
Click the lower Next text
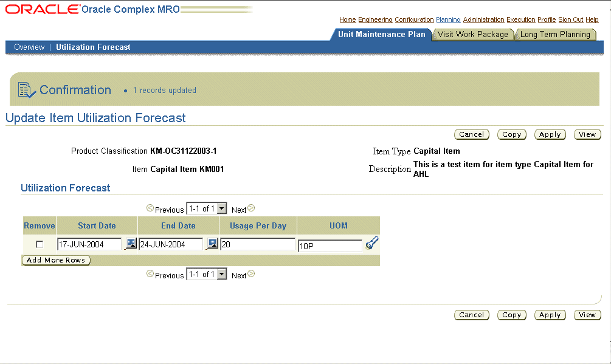click(239, 276)
